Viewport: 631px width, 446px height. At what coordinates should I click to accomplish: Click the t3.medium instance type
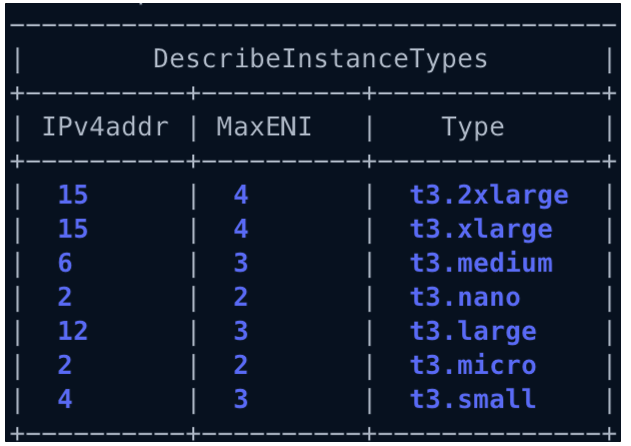(x=481, y=263)
